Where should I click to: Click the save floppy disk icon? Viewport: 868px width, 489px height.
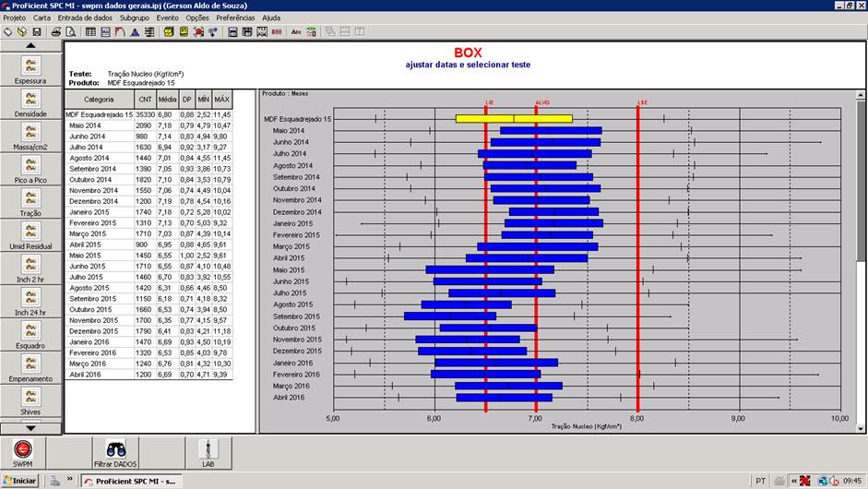click(x=37, y=32)
